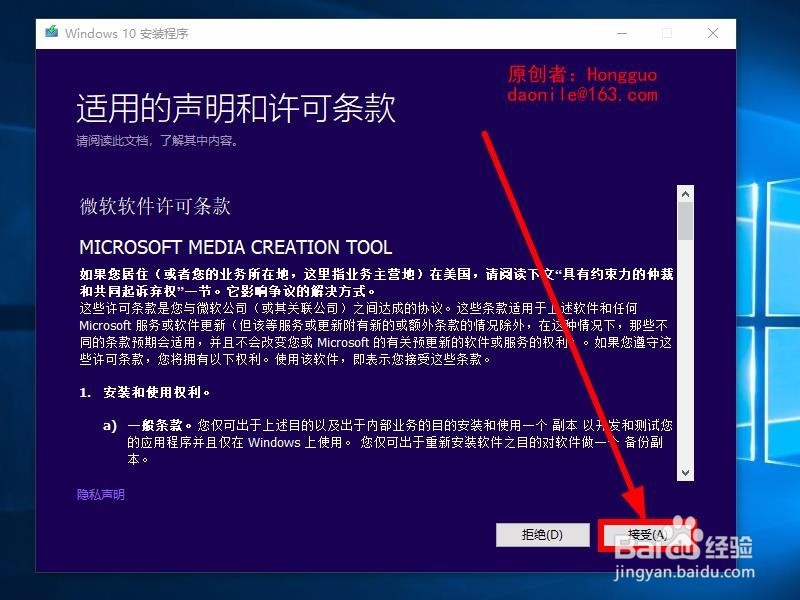Click the license scrollbar down arrow
800x600 pixels.
pyautogui.click(x=685, y=472)
